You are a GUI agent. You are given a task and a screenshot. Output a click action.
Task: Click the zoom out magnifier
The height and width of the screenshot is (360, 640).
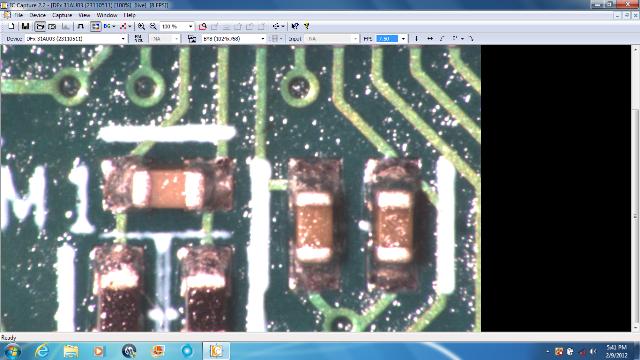(x=153, y=27)
